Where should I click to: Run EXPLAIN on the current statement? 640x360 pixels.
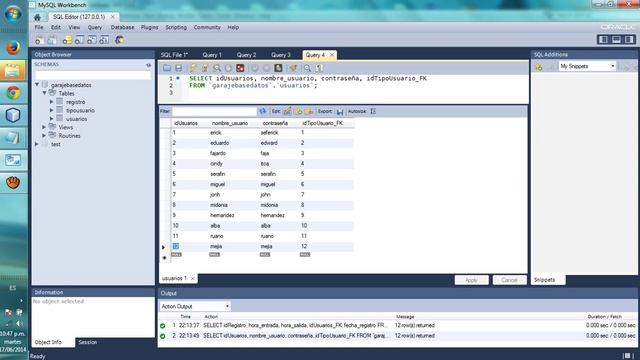pos(217,68)
